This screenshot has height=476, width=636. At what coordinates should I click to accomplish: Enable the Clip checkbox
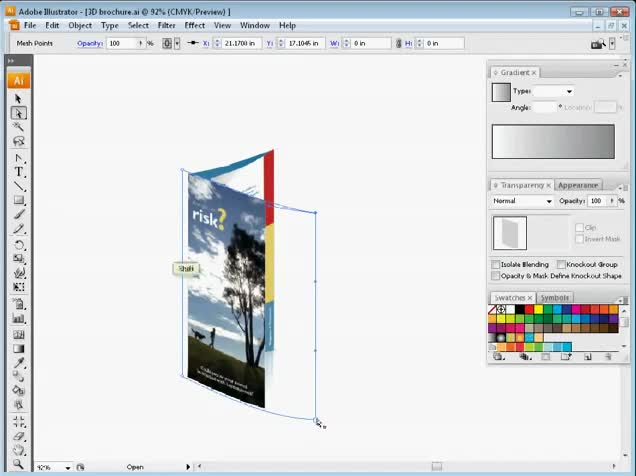click(x=579, y=227)
